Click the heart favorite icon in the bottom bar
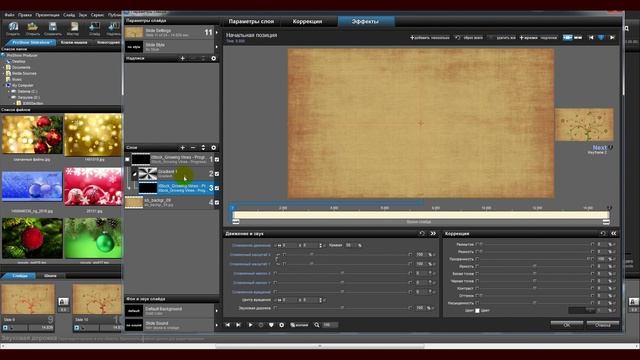This screenshot has width=640, height=360. 271,325
